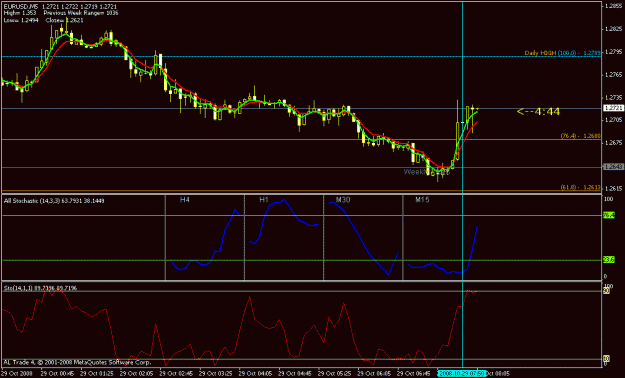
Task: Click the M30 stochastic panel label
Action: [343, 200]
